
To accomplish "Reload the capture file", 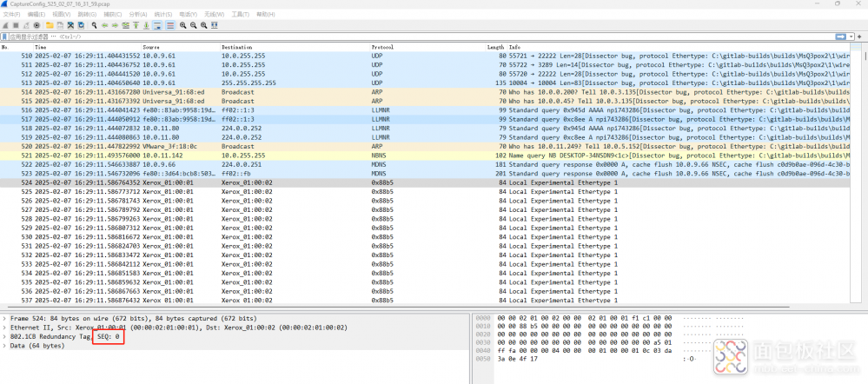I will coord(81,25).
